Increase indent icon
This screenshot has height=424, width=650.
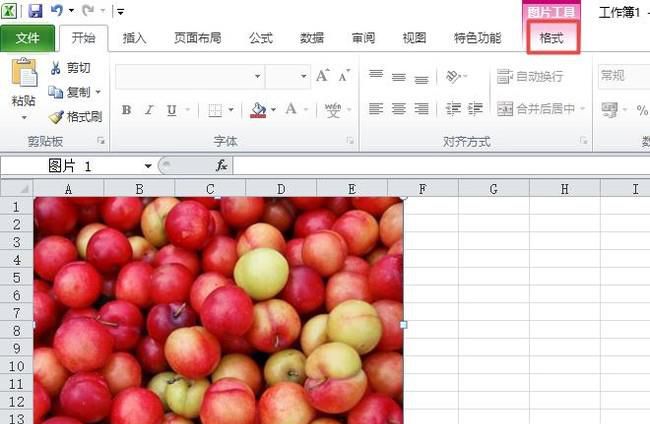(x=475, y=109)
